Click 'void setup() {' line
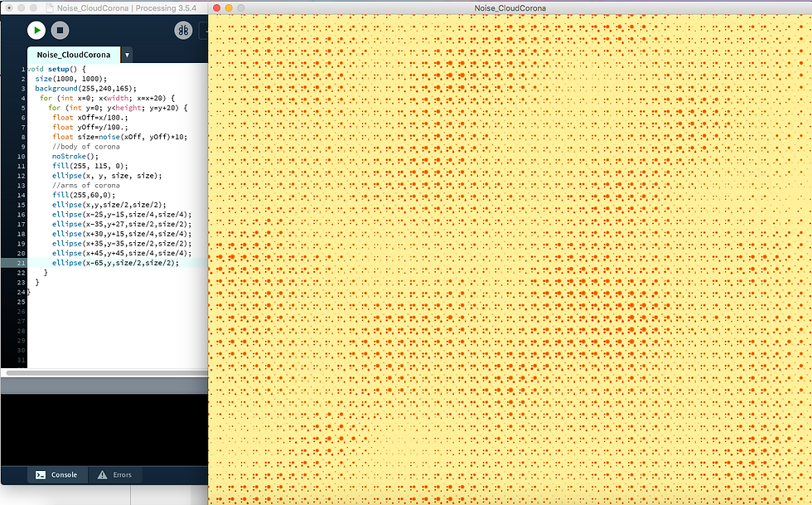Image resolution: width=812 pixels, height=505 pixels. click(x=56, y=69)
